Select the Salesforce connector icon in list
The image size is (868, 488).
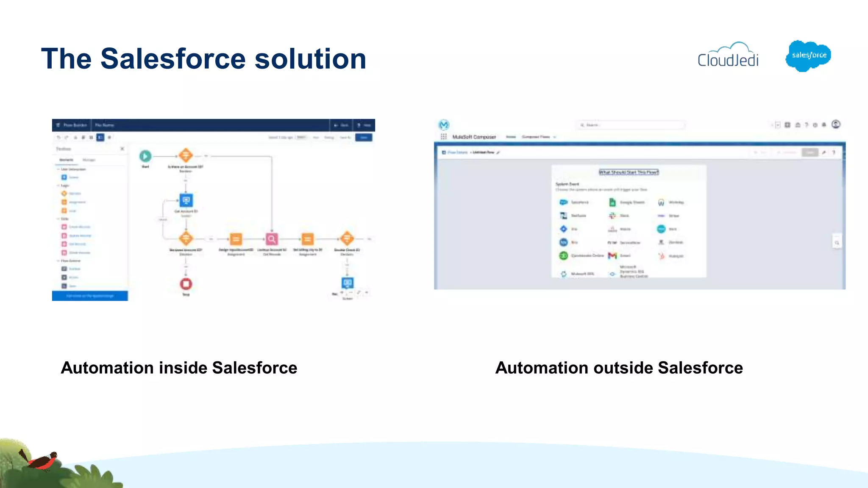pos(563,202)
